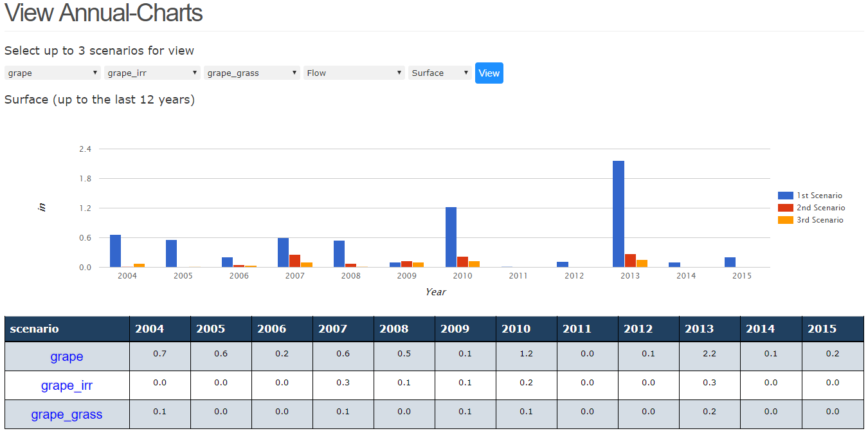
Task: Open the first scenario dropdown showing grape
Action: 53,73
